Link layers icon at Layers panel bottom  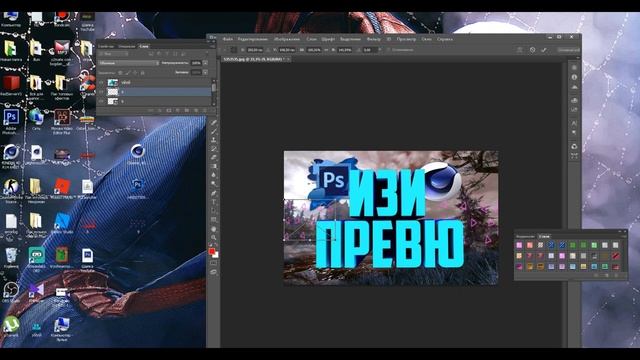pos(151,110)
